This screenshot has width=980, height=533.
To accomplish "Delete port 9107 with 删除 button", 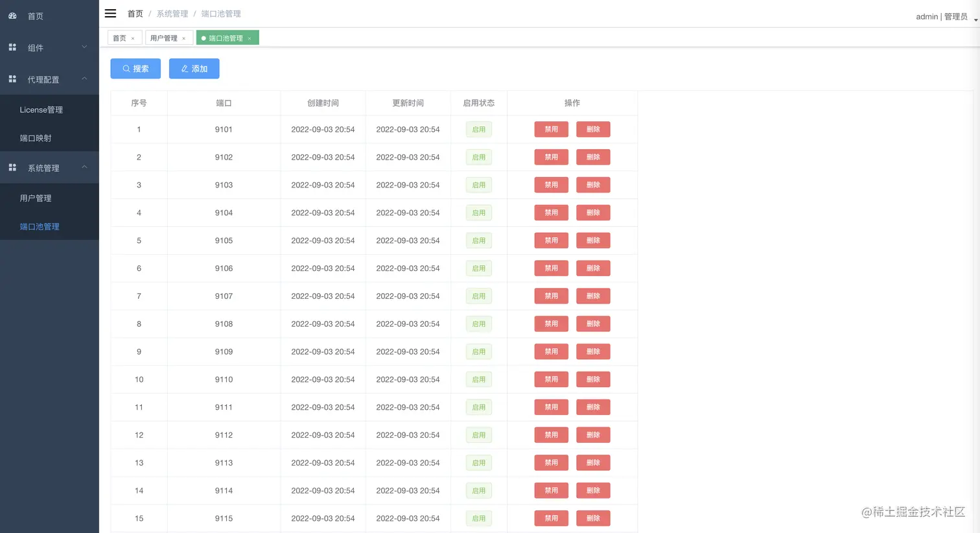I will (x=593, y=296).
